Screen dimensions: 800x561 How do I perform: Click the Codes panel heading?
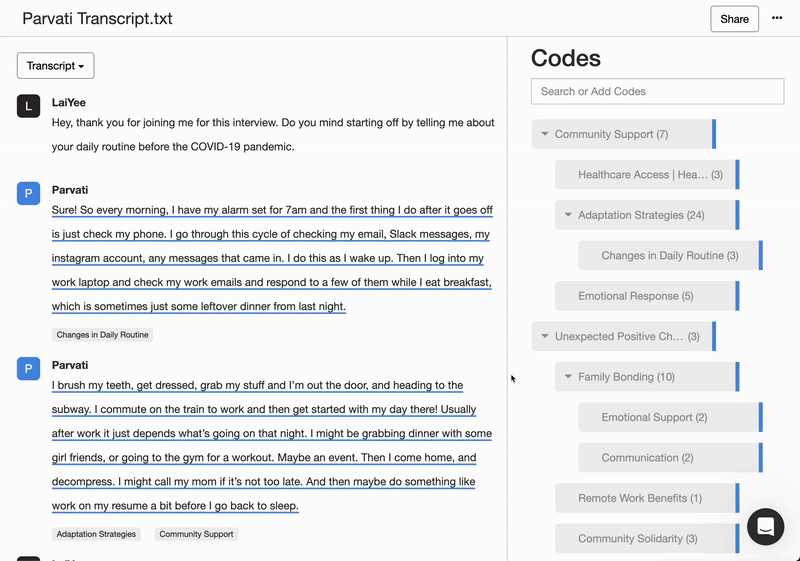click(566, 58)
